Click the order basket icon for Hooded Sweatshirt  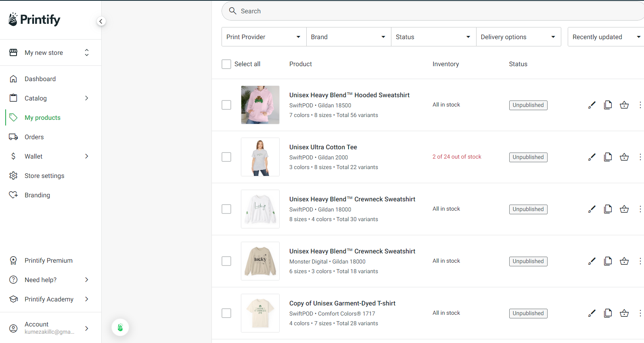[x=624, y=105]
